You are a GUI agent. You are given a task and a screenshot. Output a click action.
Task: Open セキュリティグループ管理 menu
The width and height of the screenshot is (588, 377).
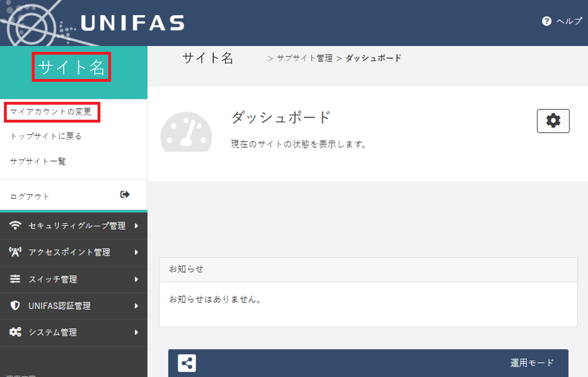point(74,226)
